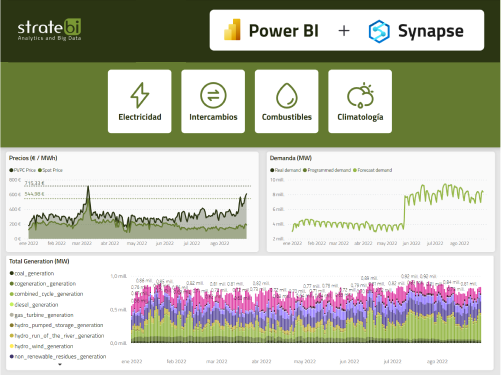501x375 pixels.
Task: Open the Combustibles droplet icon
Action: 287,96
